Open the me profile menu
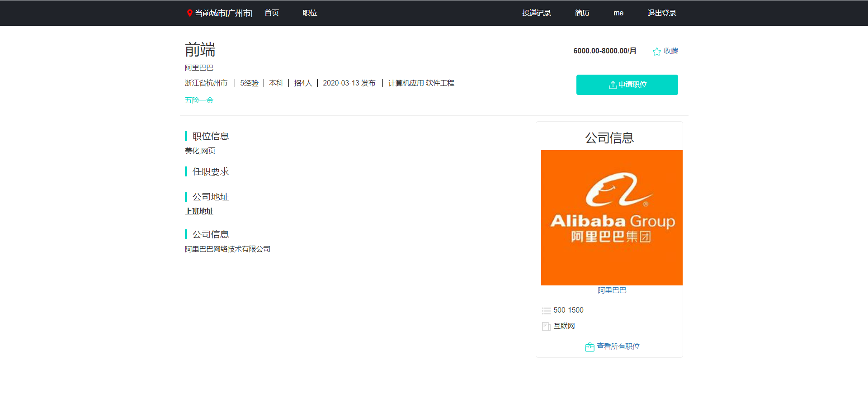 [x=618, y=13]
